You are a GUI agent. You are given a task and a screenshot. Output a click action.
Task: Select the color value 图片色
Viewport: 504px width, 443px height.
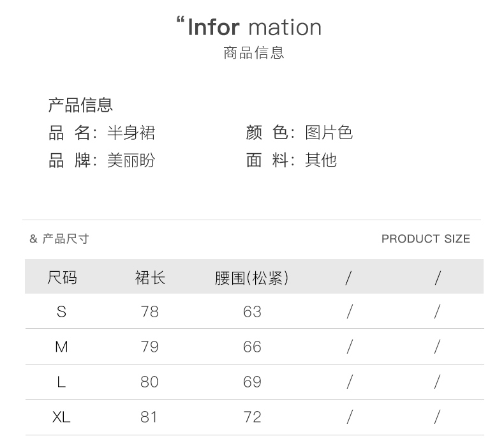pos(329,133)
